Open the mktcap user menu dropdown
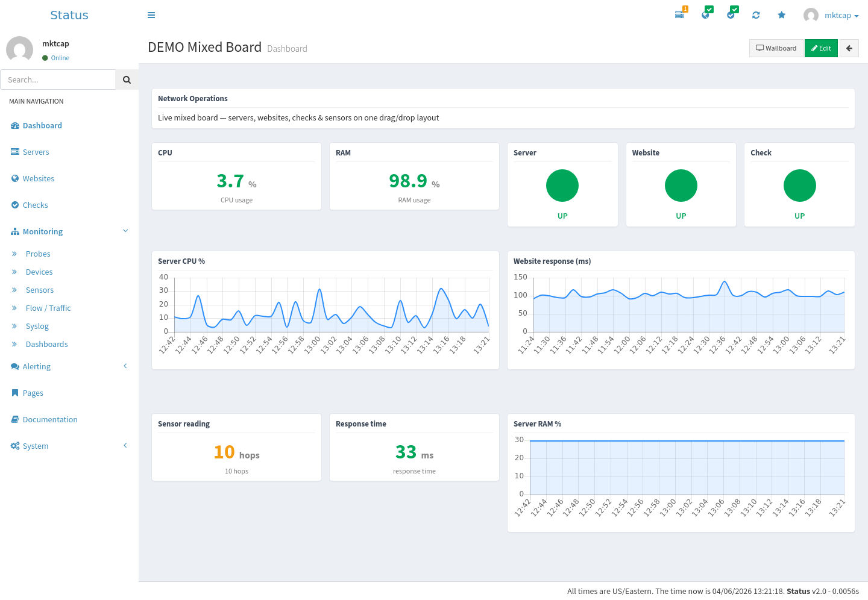This screenshot has width=868, height=600. coord(831,15)
